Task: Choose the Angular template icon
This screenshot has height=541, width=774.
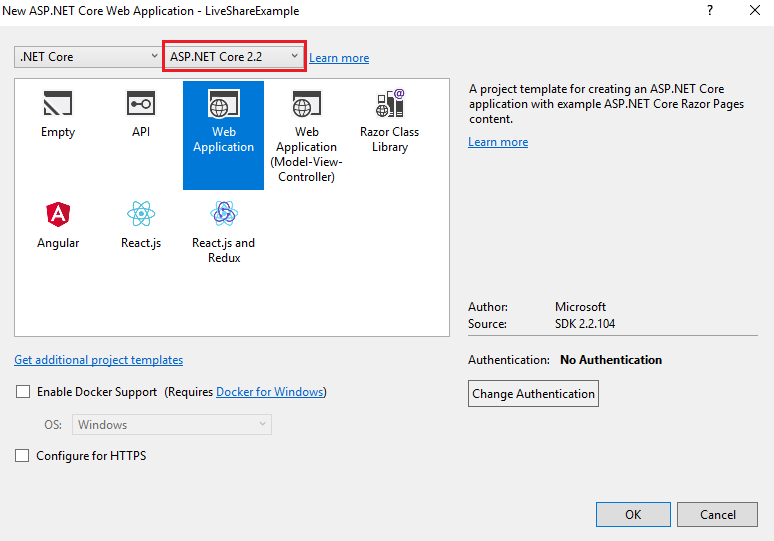Action: point(58,214)
